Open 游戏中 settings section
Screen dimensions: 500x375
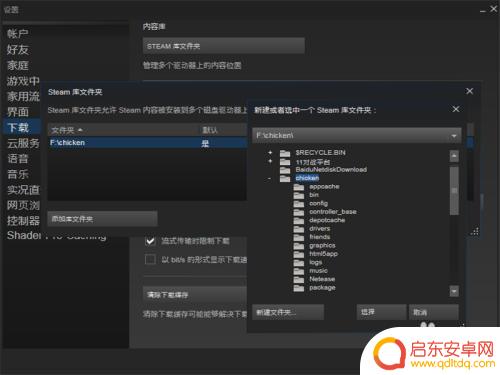pyautogui.click(x=23, y=81)
